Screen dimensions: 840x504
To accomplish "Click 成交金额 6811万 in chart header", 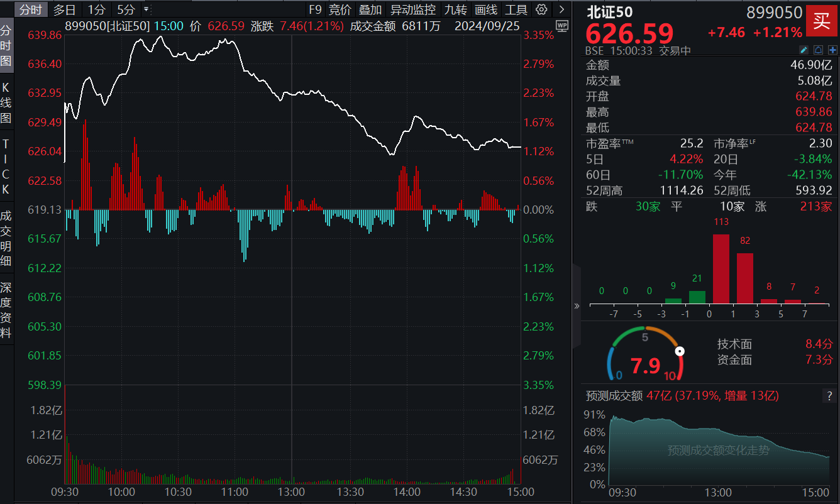I will click(x=396, y=26).
